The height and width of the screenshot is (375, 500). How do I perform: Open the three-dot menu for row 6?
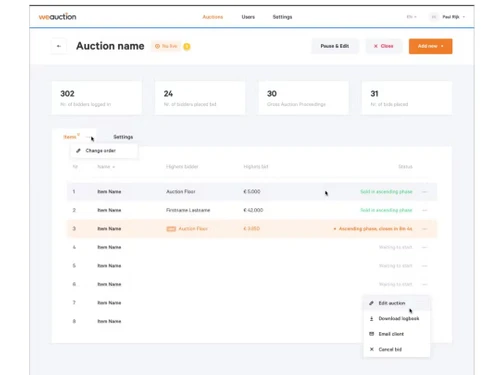pyautogui.click(x=424, y=284)
